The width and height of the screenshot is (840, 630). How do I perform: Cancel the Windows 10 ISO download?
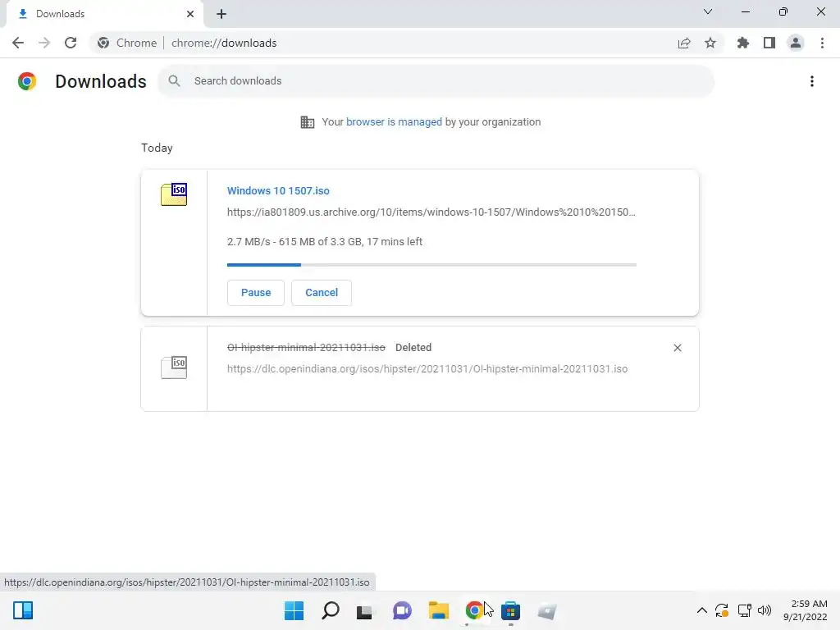tap(322, 293)
